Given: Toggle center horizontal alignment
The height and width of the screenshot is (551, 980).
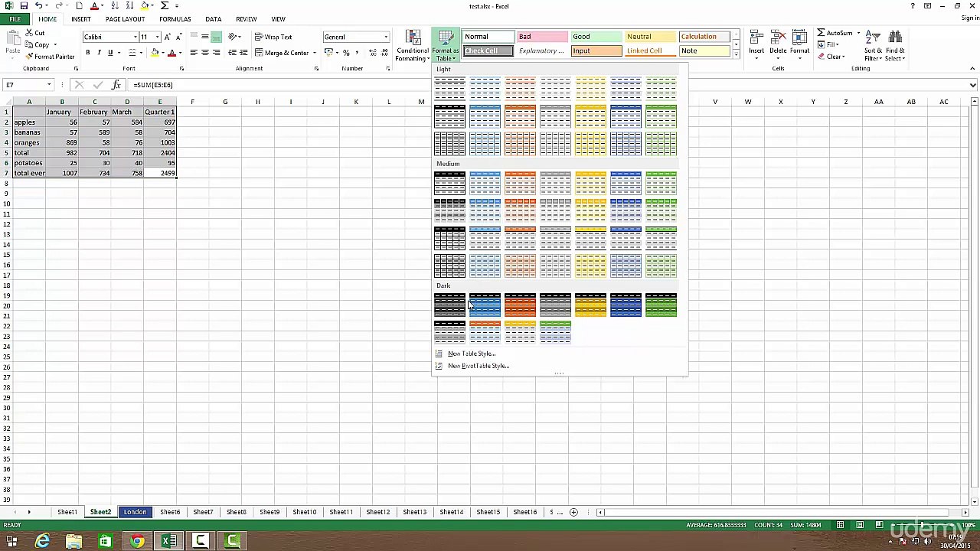Looking at the screenshot, I should coord(204,53).
